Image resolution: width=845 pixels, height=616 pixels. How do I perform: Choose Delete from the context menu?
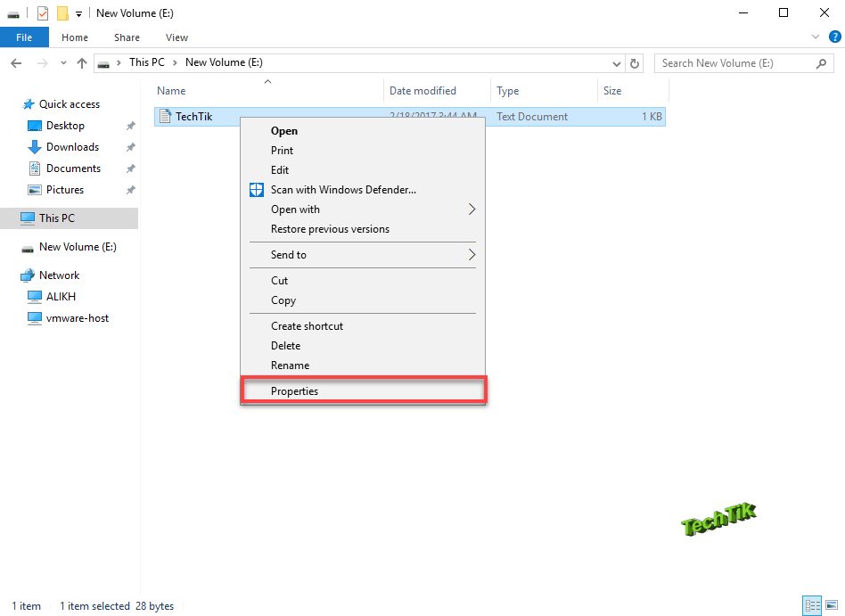tap(363, 346)
